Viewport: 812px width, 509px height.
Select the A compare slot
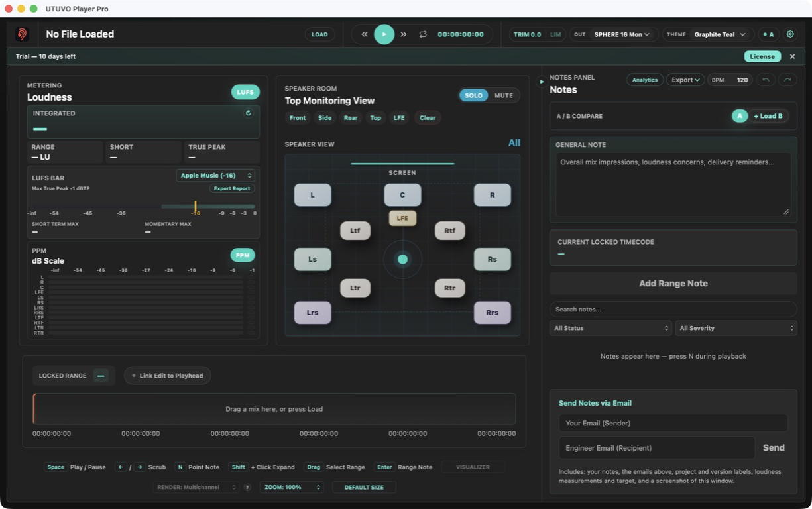740,116
